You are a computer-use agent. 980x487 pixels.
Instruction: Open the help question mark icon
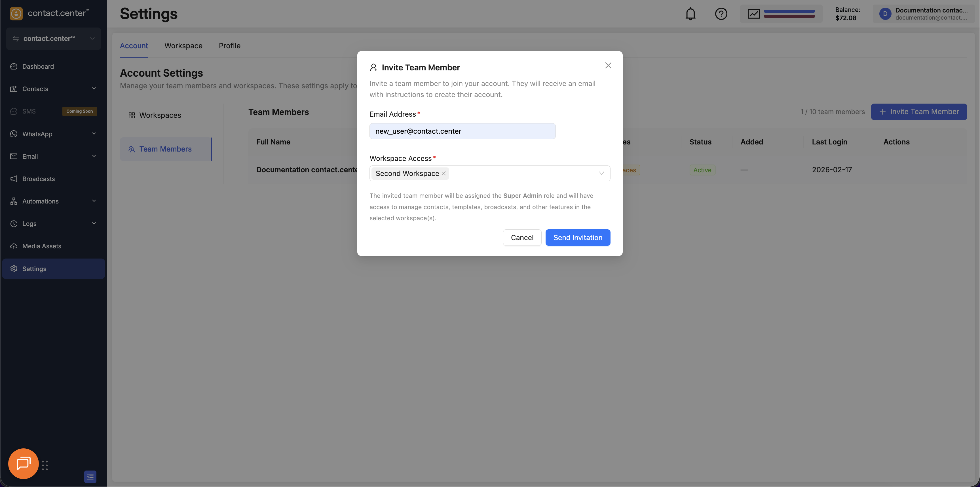(x=721, y=14)
